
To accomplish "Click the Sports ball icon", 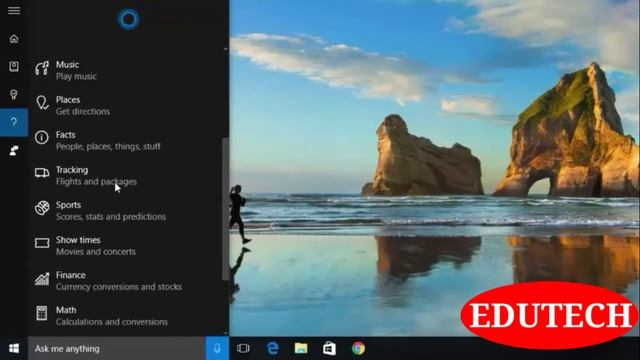I will click(42, 208).
